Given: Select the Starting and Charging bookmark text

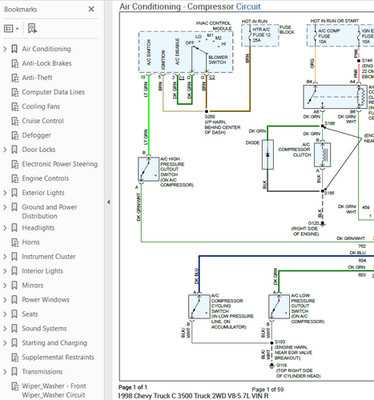Looking at the screenshot, I should [54, 343].
